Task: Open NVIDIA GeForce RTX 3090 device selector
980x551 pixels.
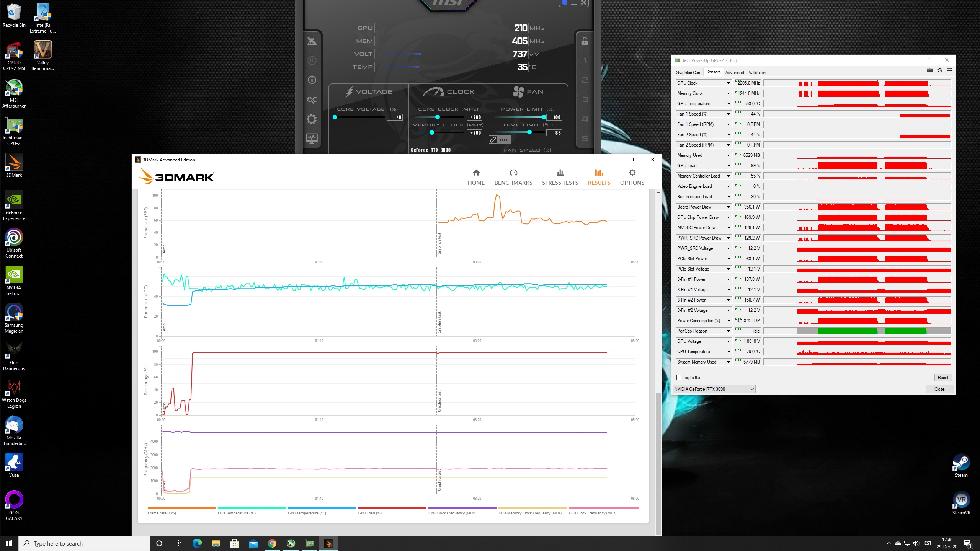Action: (x=714, y=389)
